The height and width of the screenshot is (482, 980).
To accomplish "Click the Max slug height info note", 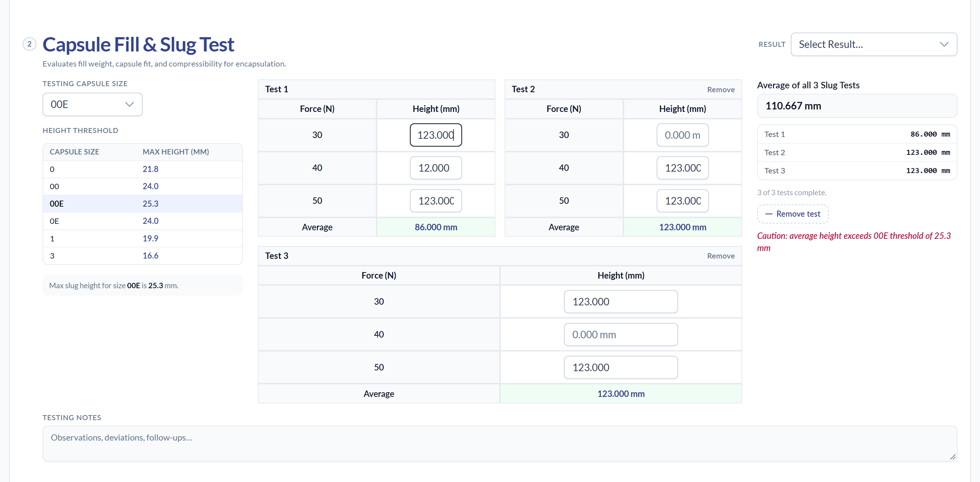I will (143, 285).
